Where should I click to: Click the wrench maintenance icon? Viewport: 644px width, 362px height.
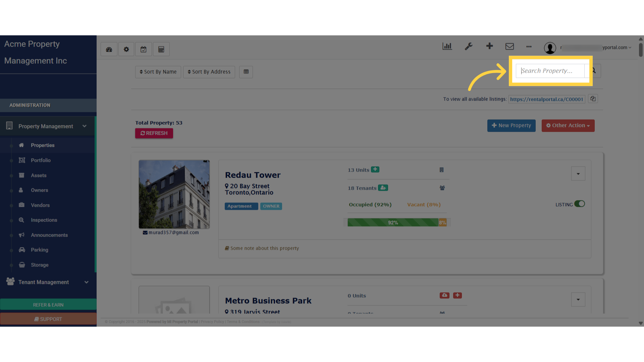click(x=469, y=46)
